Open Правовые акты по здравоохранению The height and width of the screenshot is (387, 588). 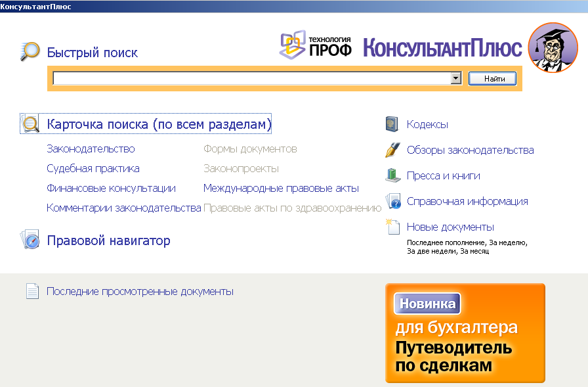tap(293, 208)
